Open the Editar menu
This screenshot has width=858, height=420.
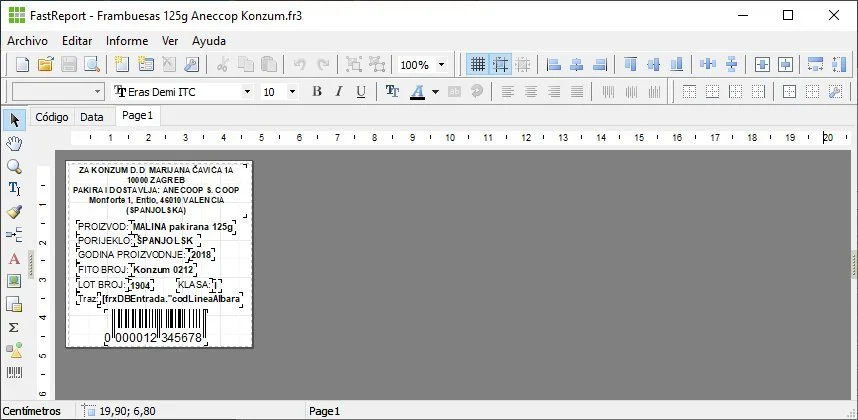tap(77, 41)
